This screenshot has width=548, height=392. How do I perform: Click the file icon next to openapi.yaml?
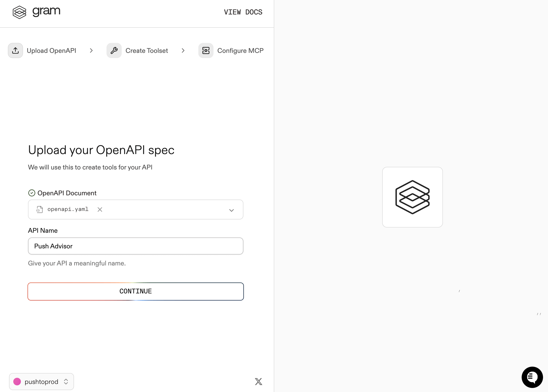click(39, 210)
